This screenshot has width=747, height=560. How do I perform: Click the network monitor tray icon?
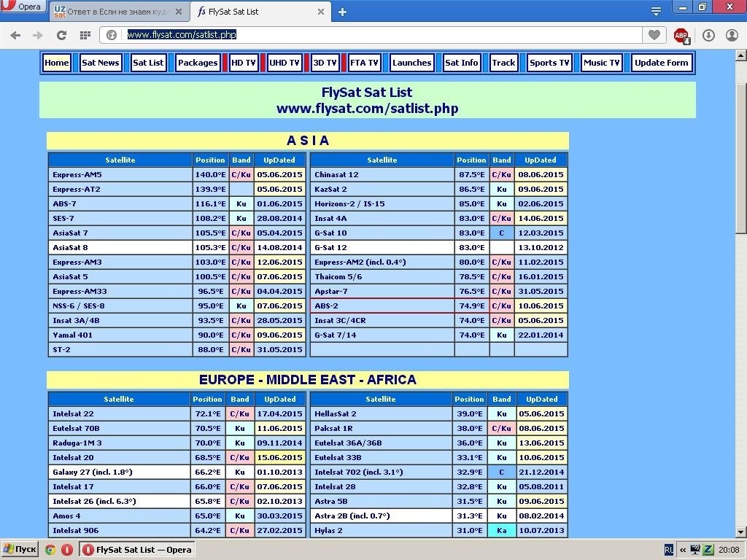point(695,550)
